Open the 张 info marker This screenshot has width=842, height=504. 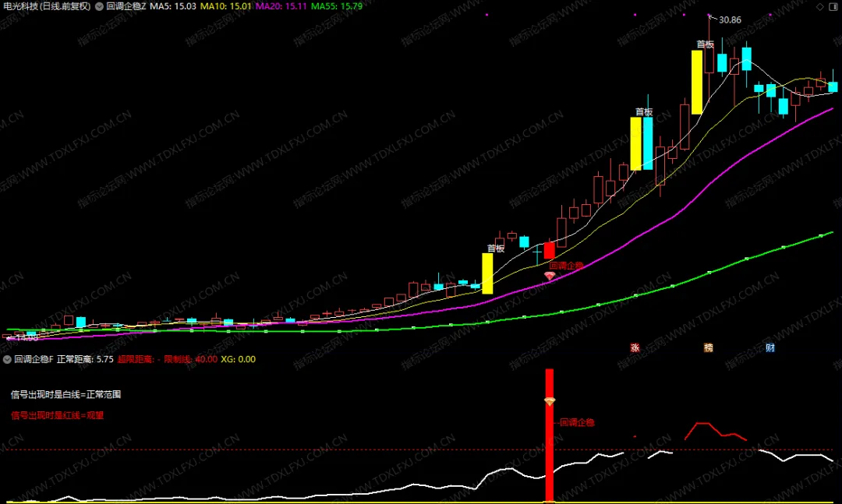[x=635, y=347]
